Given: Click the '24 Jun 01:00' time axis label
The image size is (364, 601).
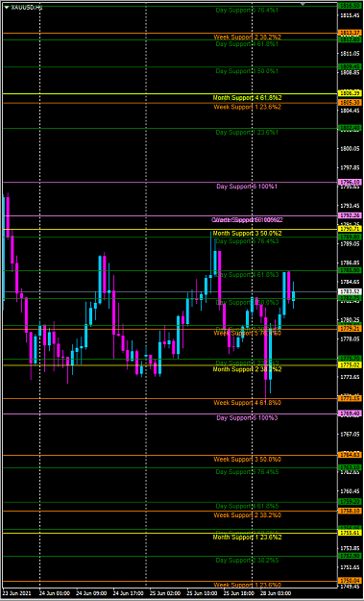Looking at the screenshot, I should 55,592.
